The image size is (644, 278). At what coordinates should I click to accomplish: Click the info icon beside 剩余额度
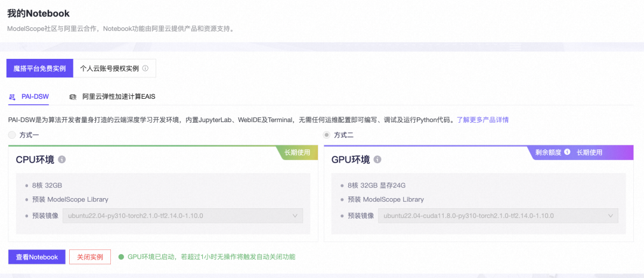tap(567, 152)
